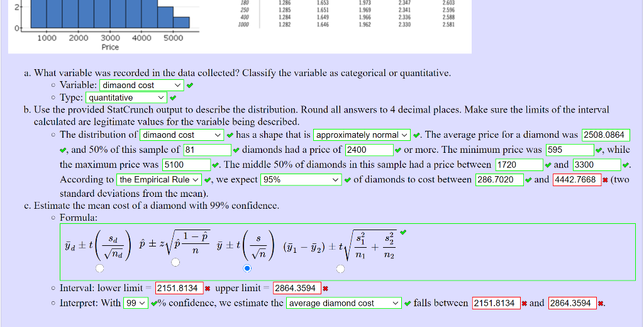Screen dimensions: 644x327
Task: Click the green check after 286.7020
Action: pyautogui.click(x=528, y=180)
